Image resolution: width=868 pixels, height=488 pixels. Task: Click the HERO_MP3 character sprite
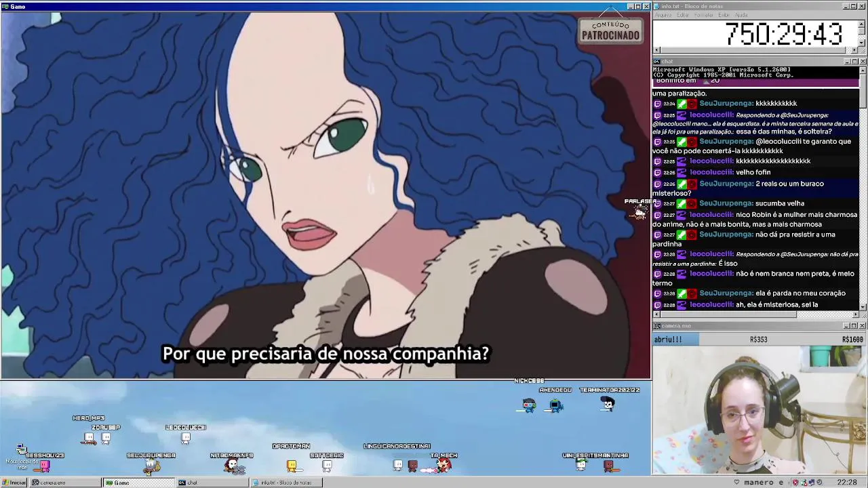point(89,438)
